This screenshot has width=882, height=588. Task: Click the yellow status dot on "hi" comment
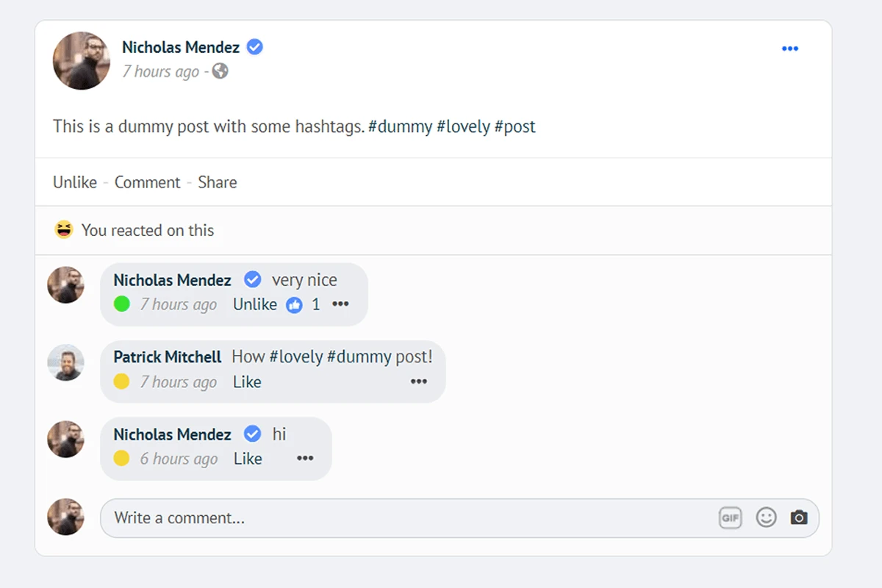coord(122,459)
